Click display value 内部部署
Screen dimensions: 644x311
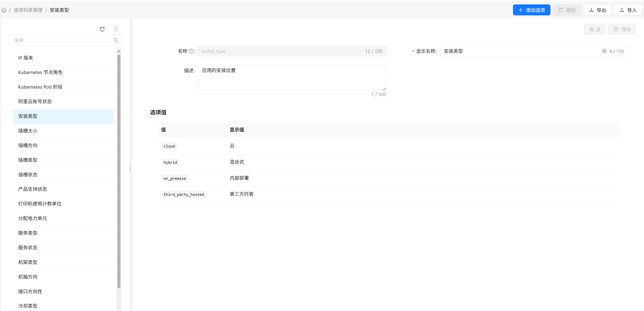(x=239, y=178)
